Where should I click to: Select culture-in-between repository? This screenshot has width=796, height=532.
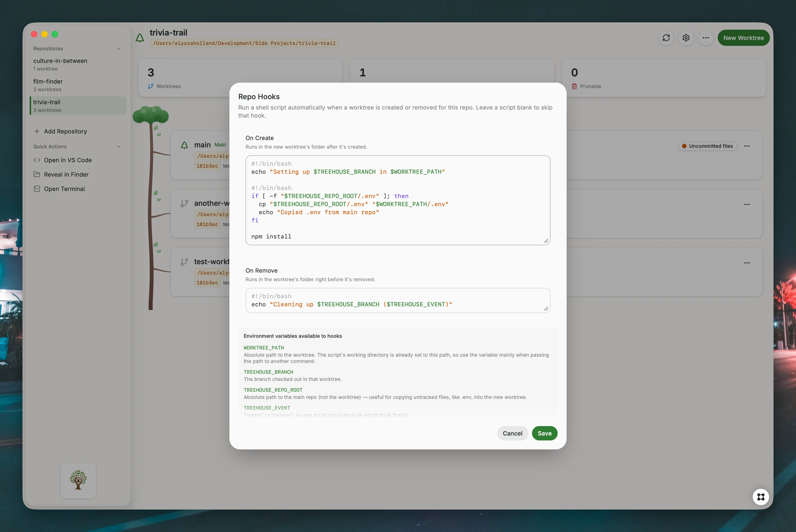tap(78, 64)
